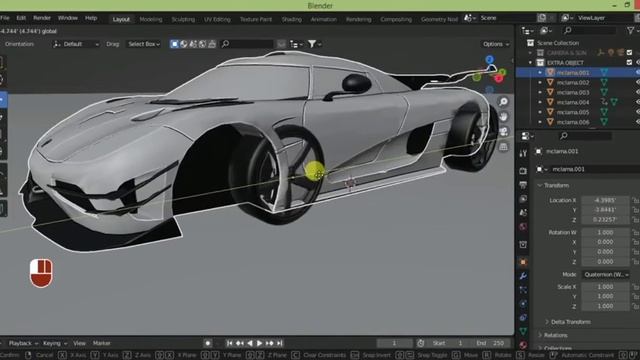Open the Scene properties tab

(x=523, y=212)
